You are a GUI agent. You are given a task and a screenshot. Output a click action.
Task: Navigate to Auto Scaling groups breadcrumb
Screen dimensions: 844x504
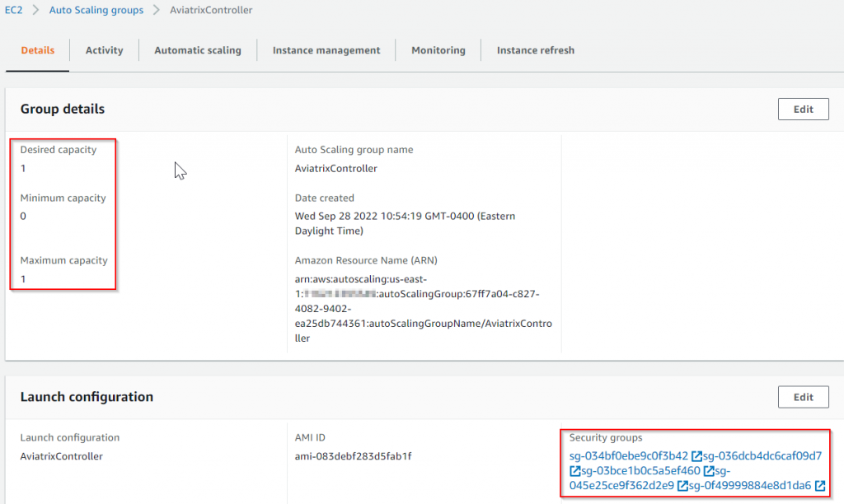pyautogui.click(x=96, y=10)
